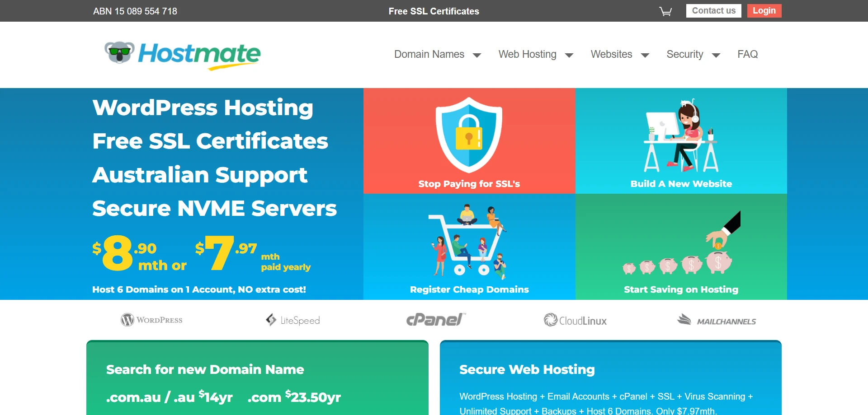The width and height of the screenshot is (868, 415).
Task: Click the shopping cart people illustration
Action: 468,241
